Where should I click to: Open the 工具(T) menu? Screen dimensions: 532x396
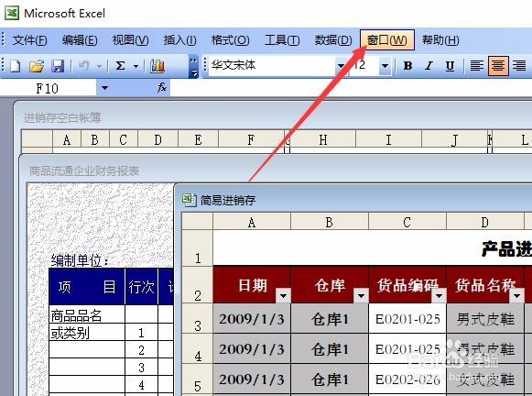pos(282,40)
